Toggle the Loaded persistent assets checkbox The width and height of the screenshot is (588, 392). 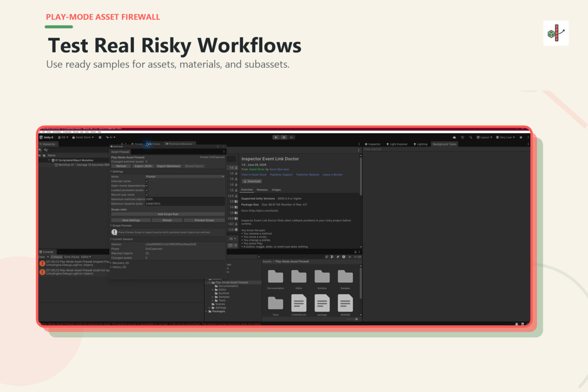click(x=147, y=190)
